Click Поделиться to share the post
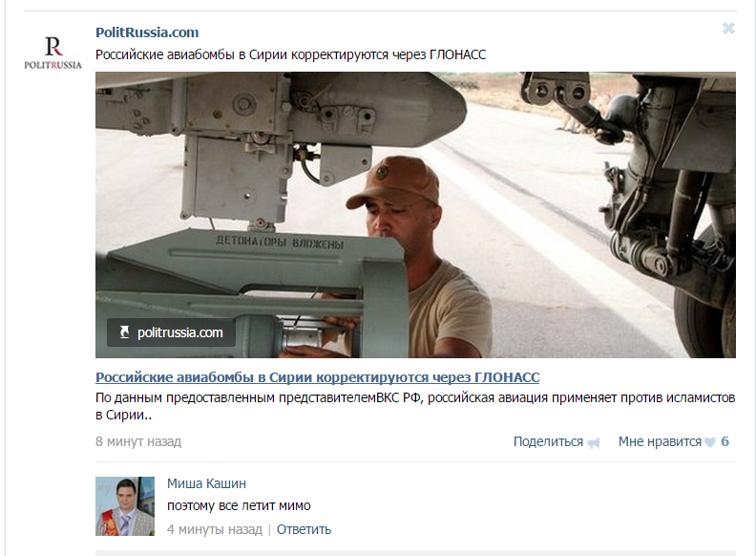756x556 pixels. click(548, 441)
